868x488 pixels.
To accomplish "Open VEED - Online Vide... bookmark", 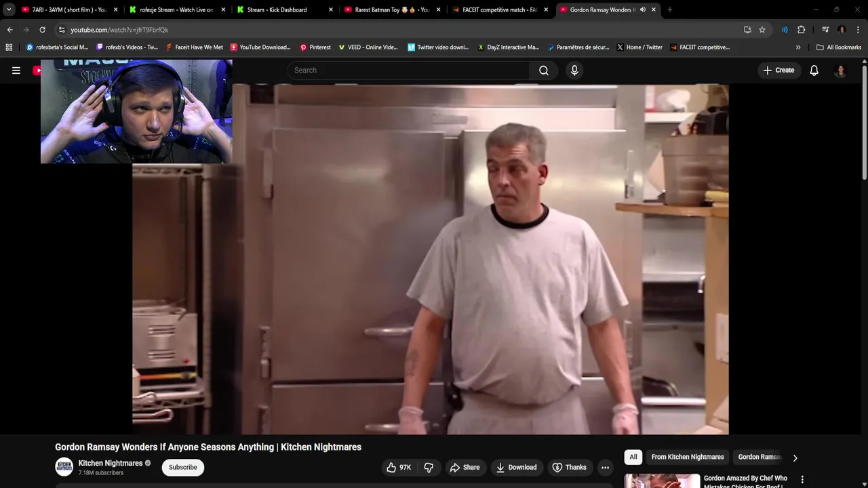I will 368,47.
